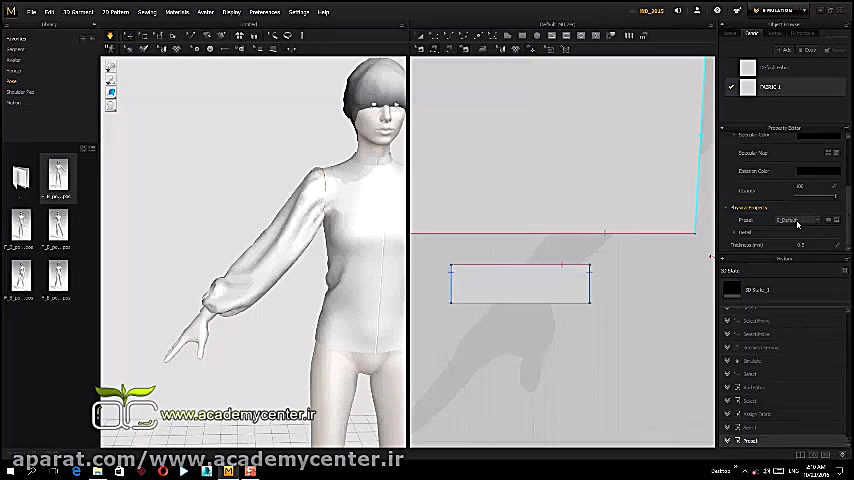Viewport: 854px width, 480px height.
Task: Open File Explorer from the taskbar
Action: [x=97, y=471]
